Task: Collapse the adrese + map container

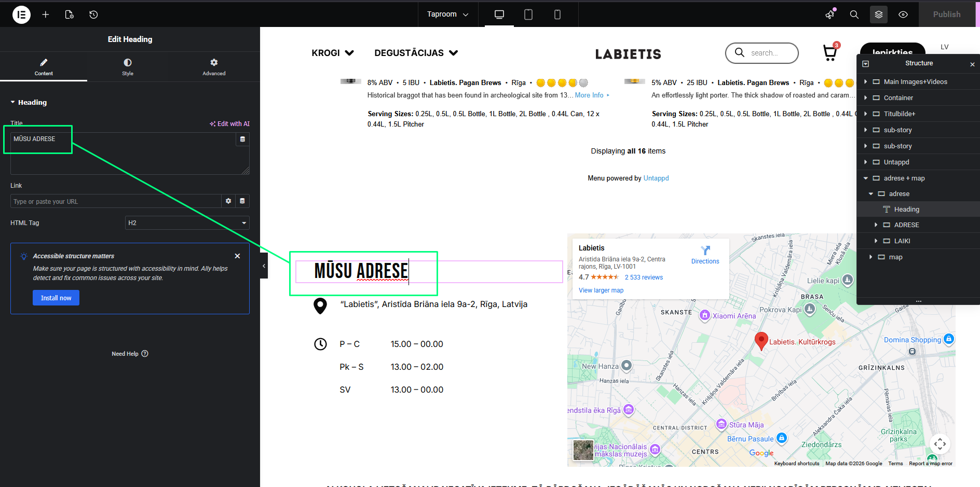Action: [865, 178]
